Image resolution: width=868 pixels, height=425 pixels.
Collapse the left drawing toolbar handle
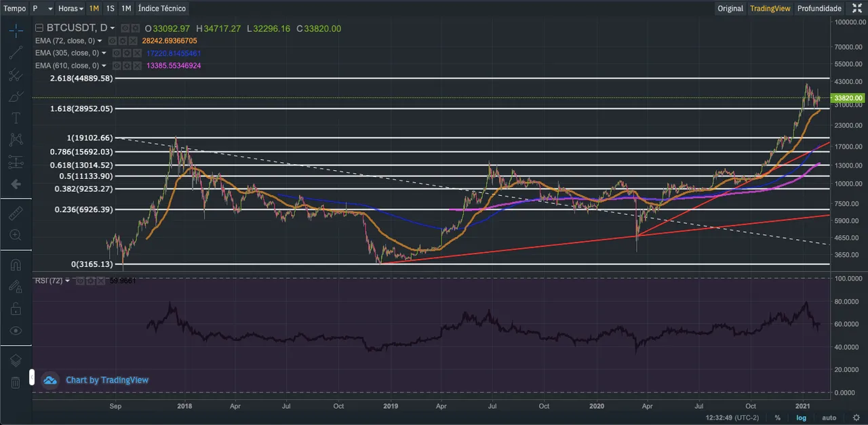(x=31, y=377)
